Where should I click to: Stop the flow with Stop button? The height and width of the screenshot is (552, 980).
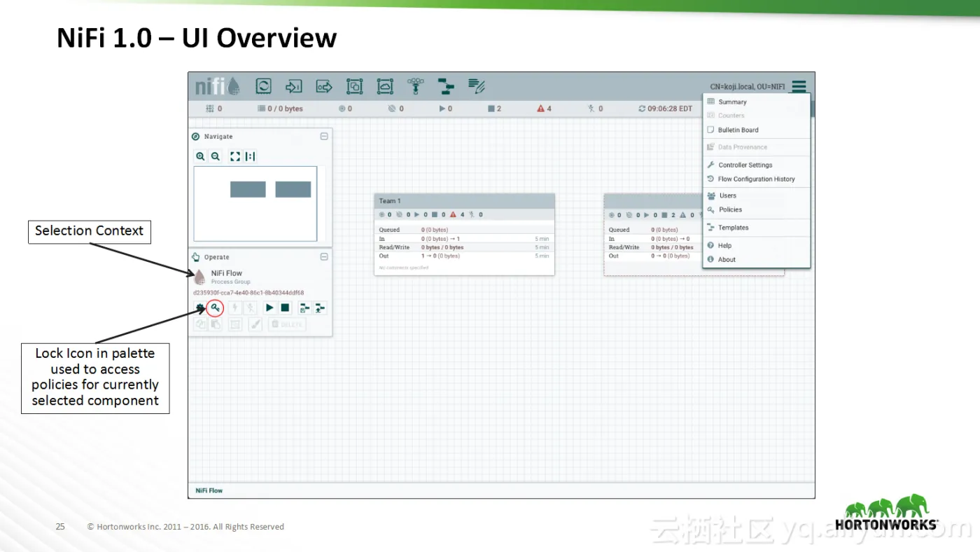click(285, 308)
